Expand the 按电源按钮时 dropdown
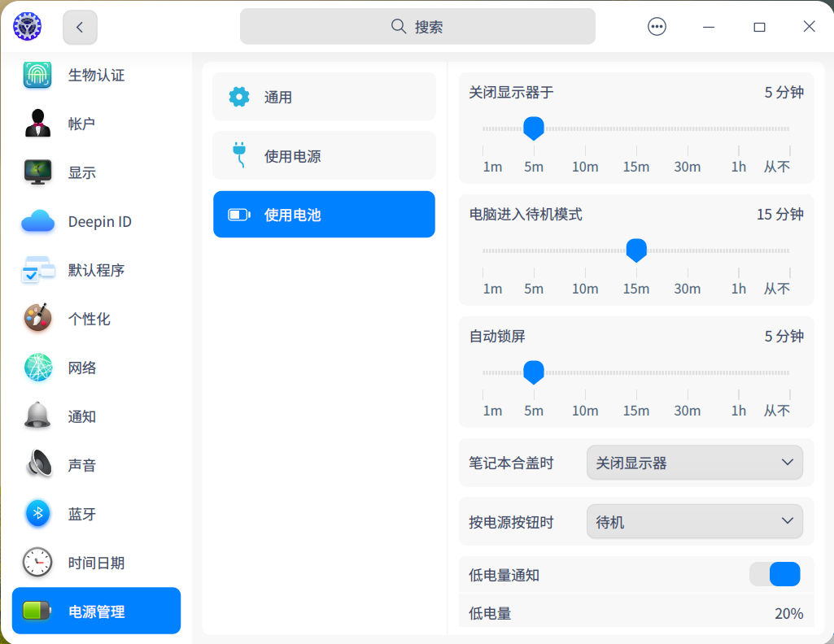834x644 pixels. [x=694, y=521]
